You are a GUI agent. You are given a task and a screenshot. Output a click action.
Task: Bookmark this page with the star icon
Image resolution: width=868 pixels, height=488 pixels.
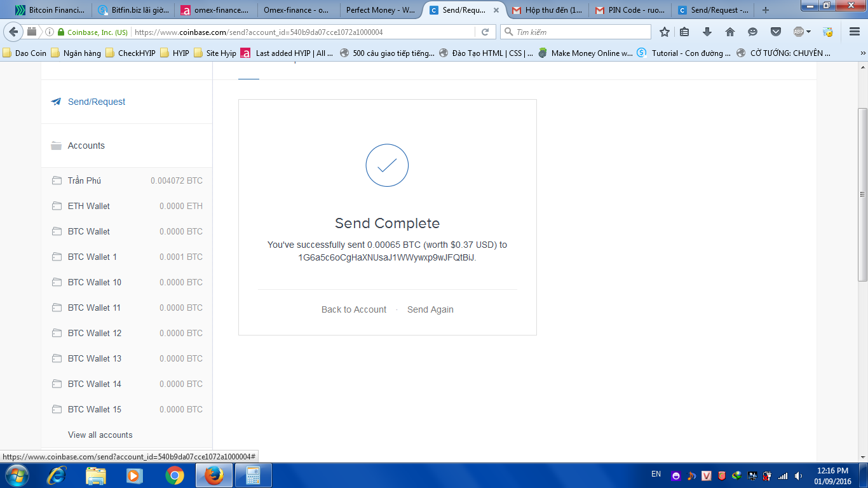(x=665, y=32)
